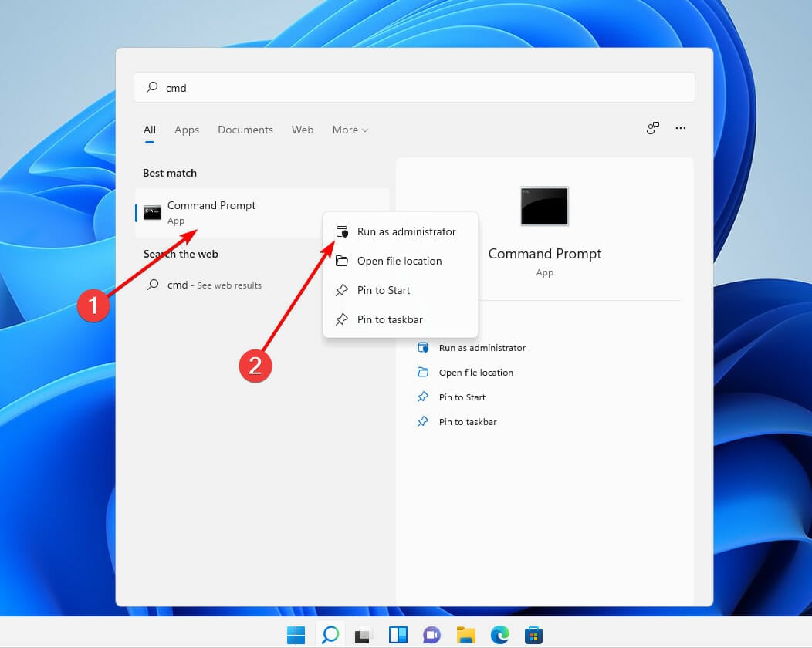Open Widgets from the taskbar
Image resolution: width=812 pixels, height=648 pixels.
(x=398, y=635)
